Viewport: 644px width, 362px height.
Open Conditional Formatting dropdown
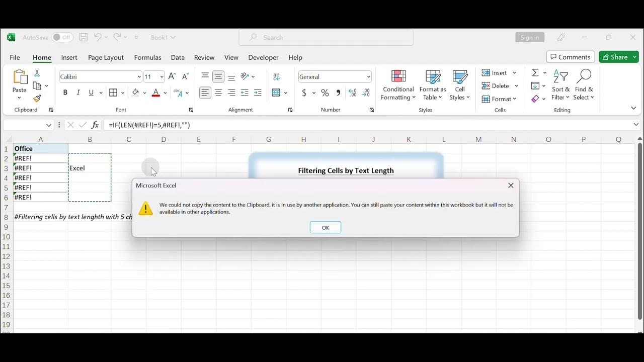point(398,85)
